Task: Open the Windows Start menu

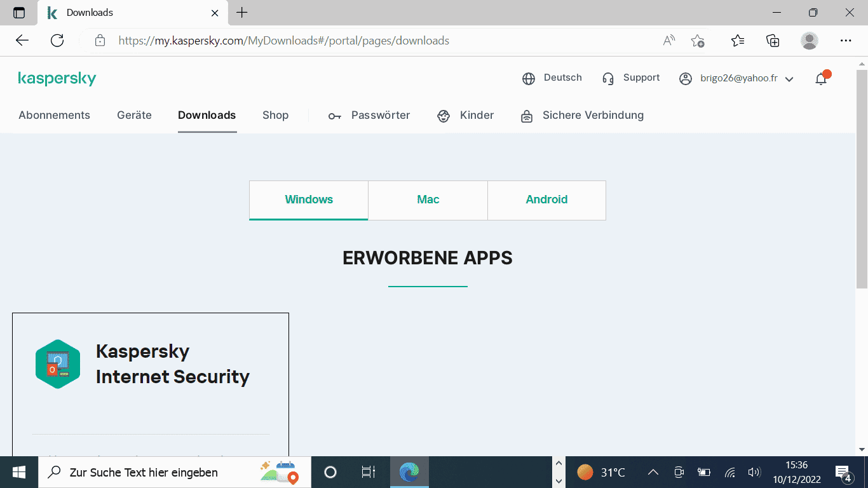Action: (19, 472)
